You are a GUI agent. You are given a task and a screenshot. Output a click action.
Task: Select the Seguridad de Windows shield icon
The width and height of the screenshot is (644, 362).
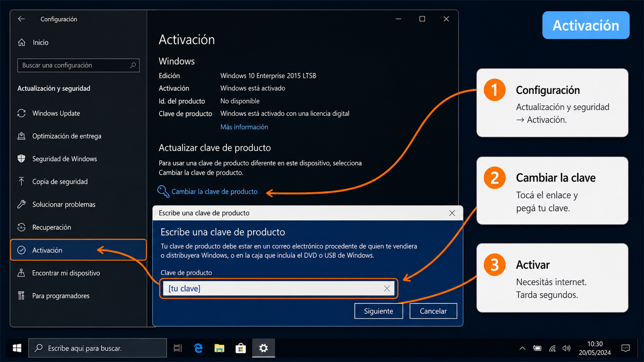[x=21, y=158]
